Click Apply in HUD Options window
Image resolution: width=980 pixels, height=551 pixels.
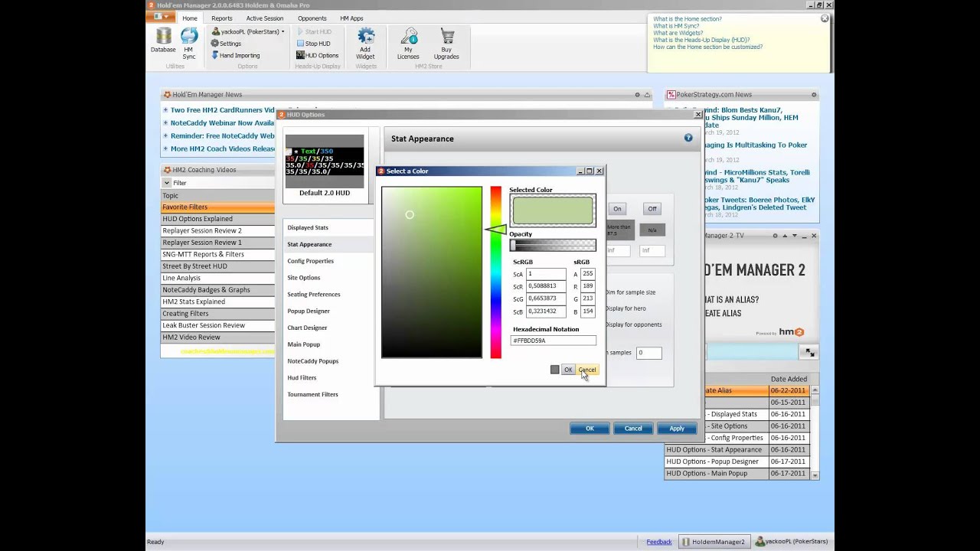point(677,429)
